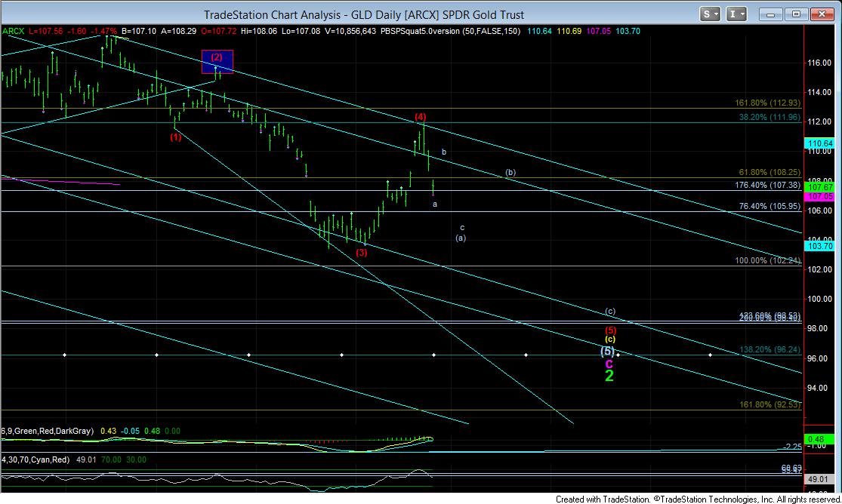
Task: Select the lowercase b wave label near (4)
Action: (x=444, y=152)
